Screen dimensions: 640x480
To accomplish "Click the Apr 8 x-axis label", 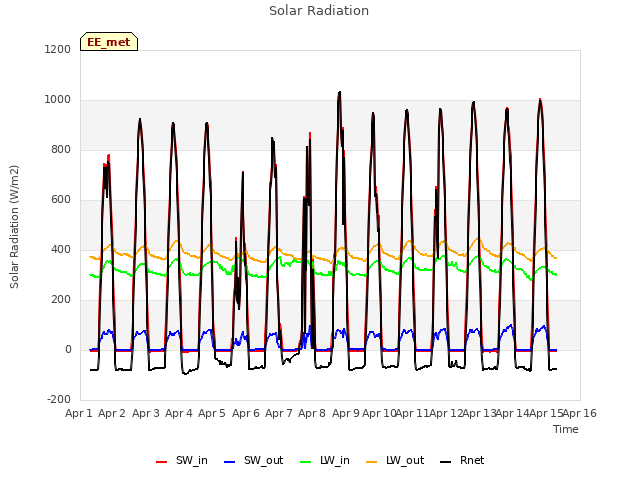I will click(x=312, y=413).
